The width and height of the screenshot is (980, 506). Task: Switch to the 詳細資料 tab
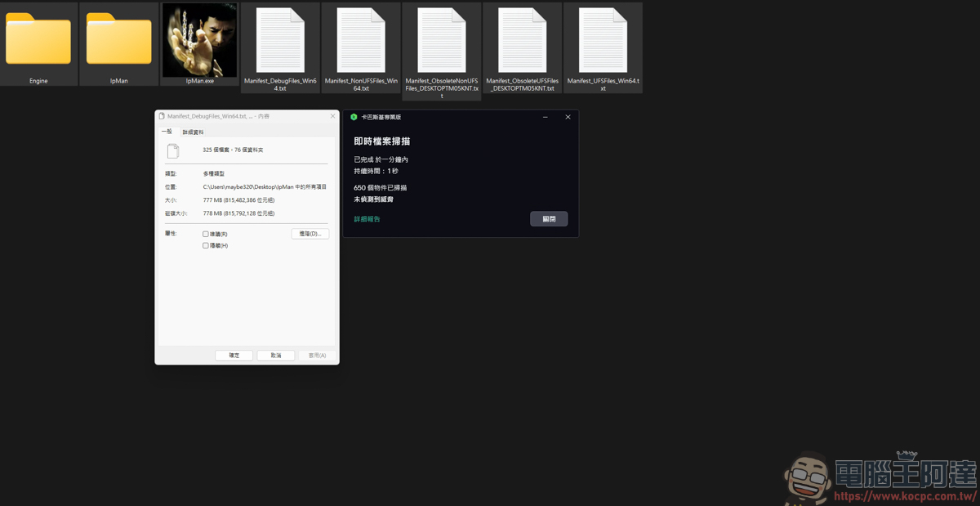[x=194, y=132]
